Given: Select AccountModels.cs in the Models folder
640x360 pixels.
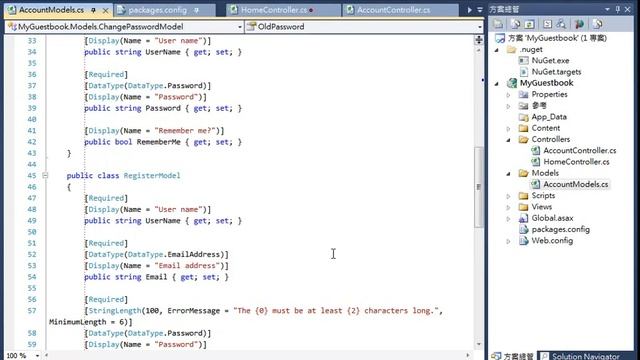Looking at the screenshot, I should click(x=576, y=184).
